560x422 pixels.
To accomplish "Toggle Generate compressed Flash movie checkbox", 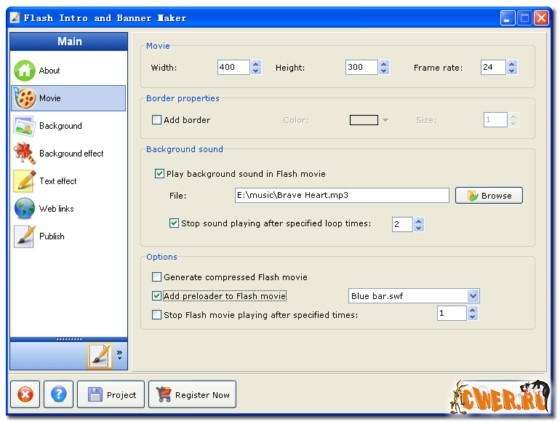I will [156, 277].
